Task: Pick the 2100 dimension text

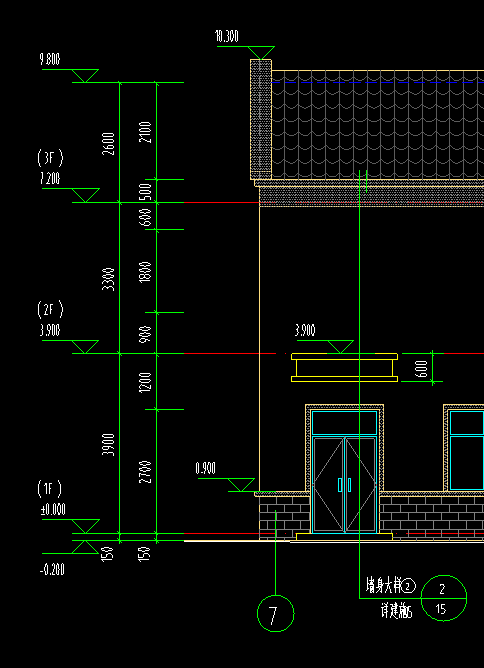Action: [146, 132]
